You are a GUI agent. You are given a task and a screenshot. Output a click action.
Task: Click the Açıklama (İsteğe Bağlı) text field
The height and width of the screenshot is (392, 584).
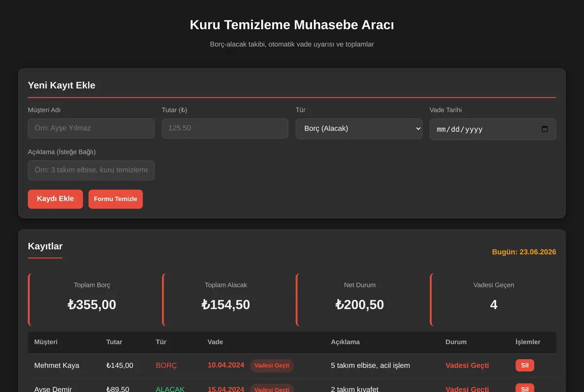[91, 170]
